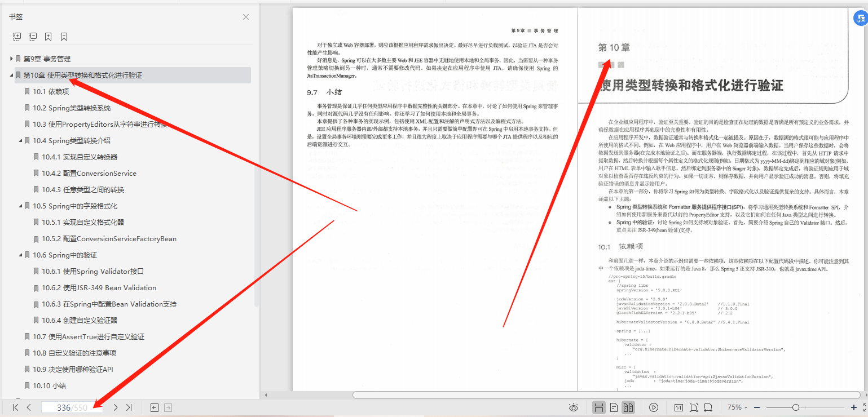This screenshot has width=868, height=417.
Task: Click the 第 10 章 chapter title text
Action: click(614, 48)
